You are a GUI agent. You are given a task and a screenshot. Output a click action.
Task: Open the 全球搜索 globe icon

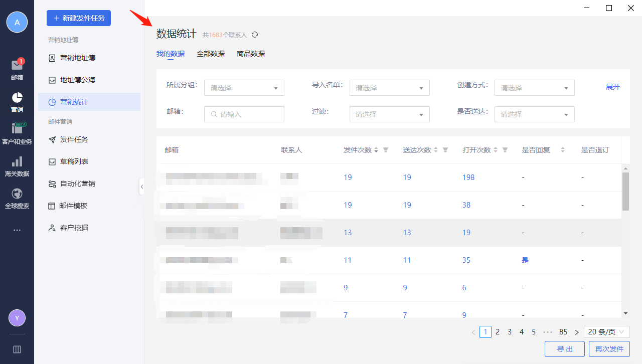click(17, 194)
